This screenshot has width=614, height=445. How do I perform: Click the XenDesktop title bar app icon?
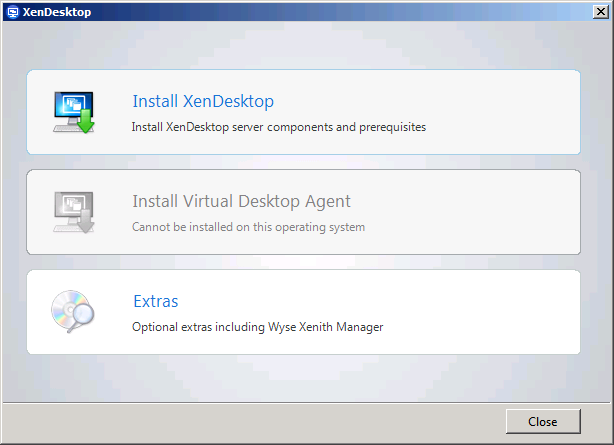[x=13, y=12]
